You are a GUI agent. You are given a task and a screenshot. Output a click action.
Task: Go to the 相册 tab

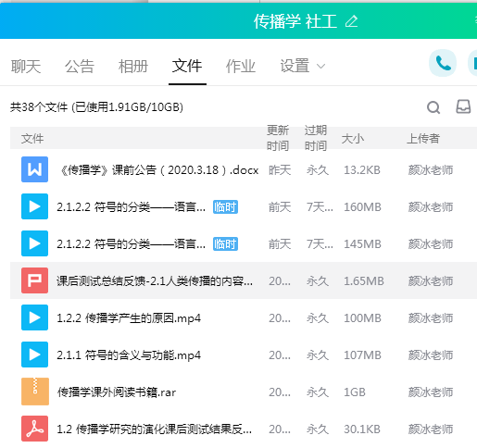coord(133,67)
